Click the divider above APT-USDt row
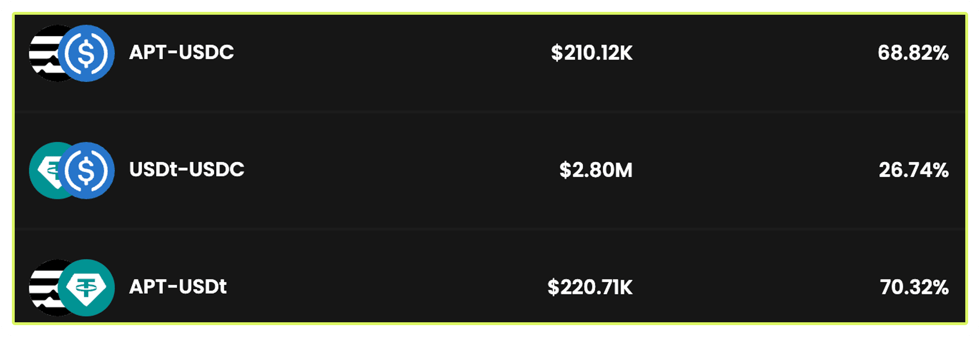The height and width of the screenshot is (337, 980). click(x=490, y=229)
